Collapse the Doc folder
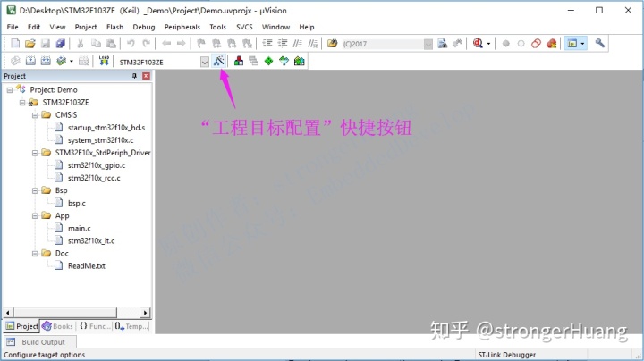The image size is (644, 361). click(35, 254)
